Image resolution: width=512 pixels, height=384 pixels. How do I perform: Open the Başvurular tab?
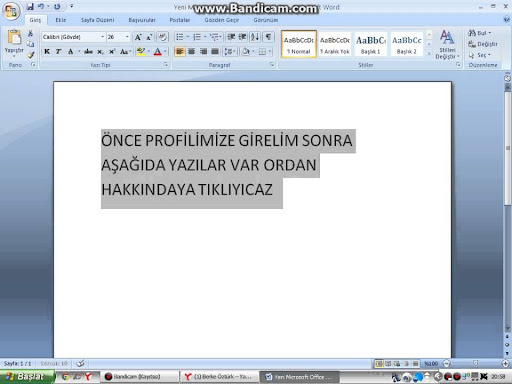coord(142,20)
